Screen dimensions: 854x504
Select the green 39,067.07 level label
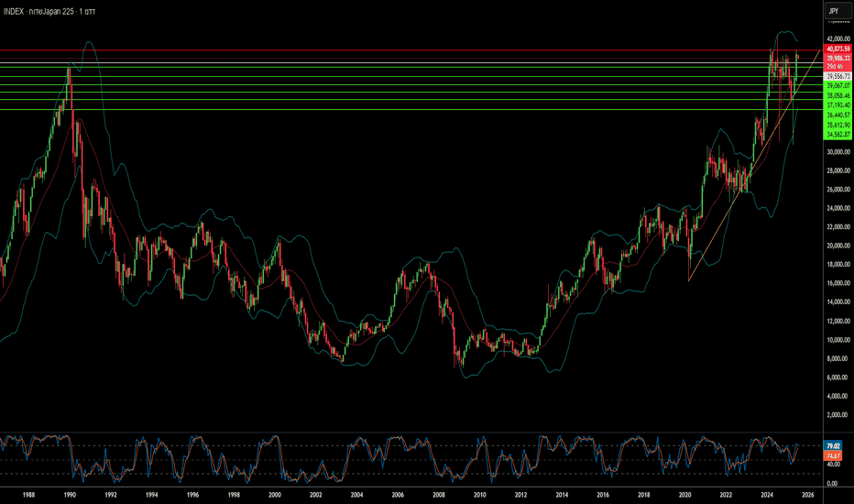[x=838, y=85]
